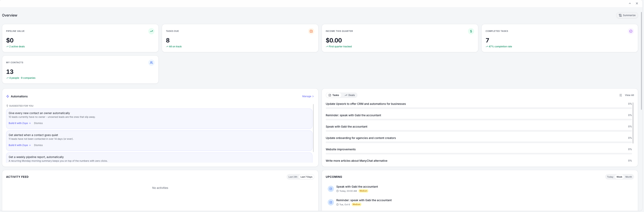Show activity from Last 24h
Image resolution: width=644 pixels, height=212 pixels.
point(293,177)
